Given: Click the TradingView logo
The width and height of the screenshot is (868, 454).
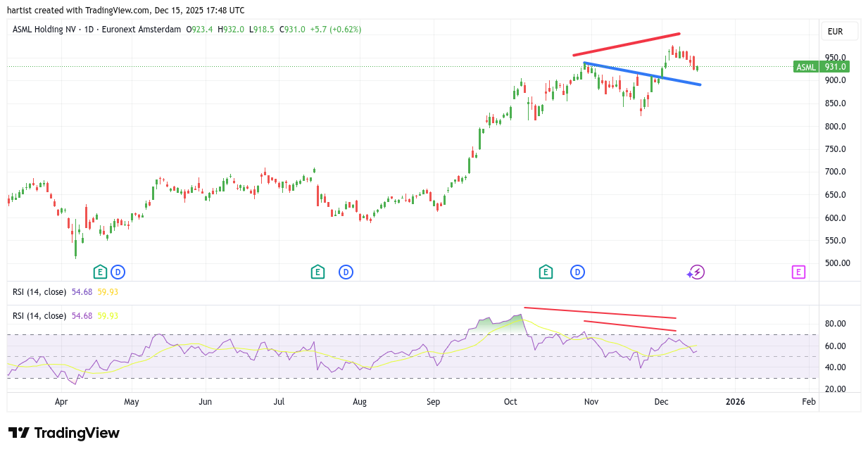Looking at the screenshot, I should coord(64,433).
